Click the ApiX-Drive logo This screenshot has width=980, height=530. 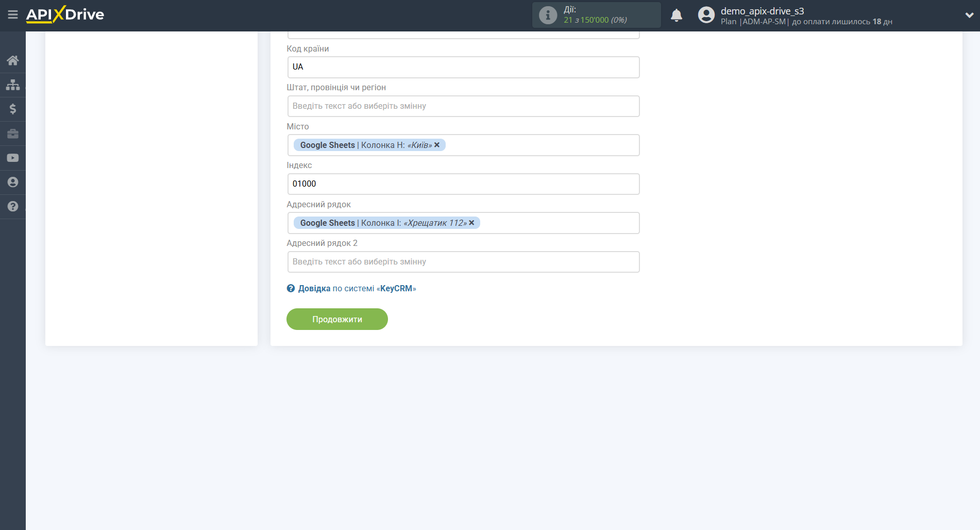tap(65, 14)
